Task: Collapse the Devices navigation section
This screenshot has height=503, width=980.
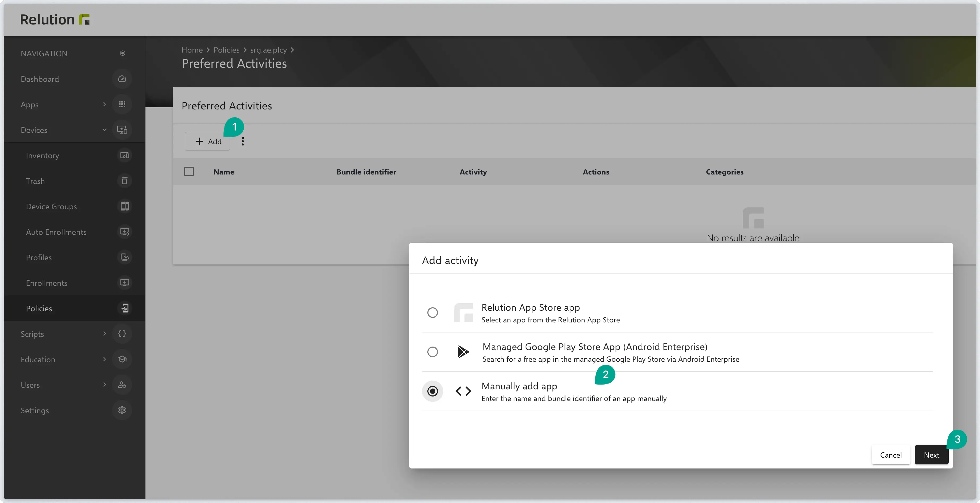Action: [x=104, y=130]
